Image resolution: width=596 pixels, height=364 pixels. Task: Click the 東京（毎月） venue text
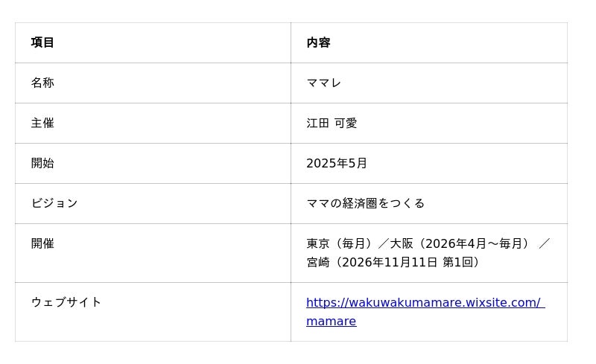point(339,243)
